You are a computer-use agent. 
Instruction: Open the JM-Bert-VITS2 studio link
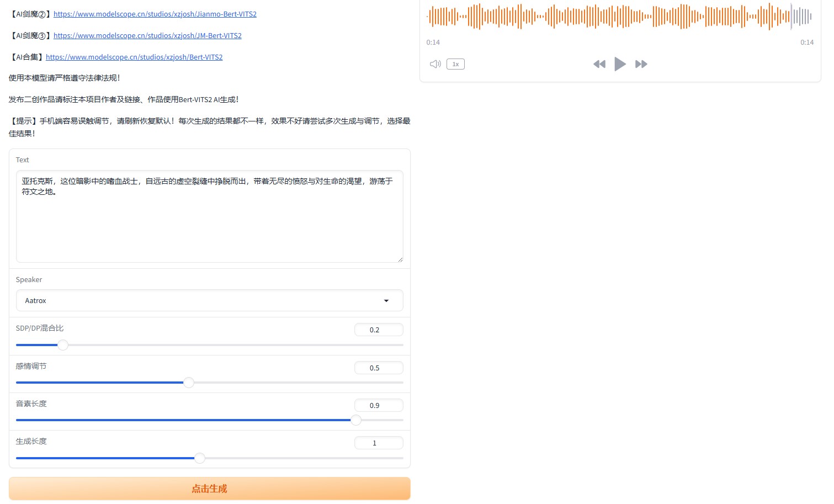[x=147, y=36]
